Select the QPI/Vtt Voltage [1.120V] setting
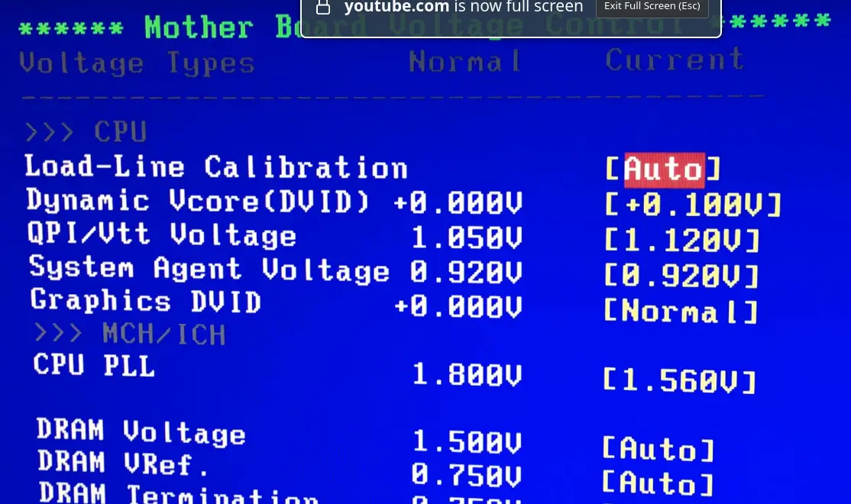The image size is (851, 504). click(682, 240)
